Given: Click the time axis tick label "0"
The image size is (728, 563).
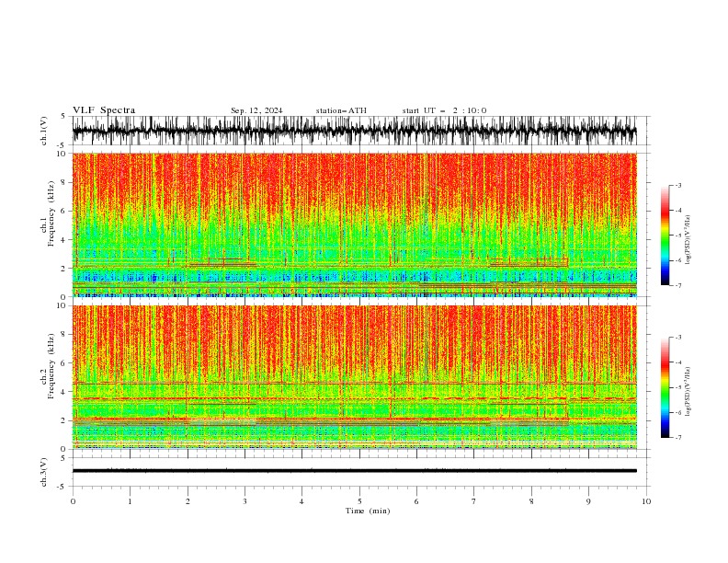Looking at the screenshot, I should pos(73,501).
